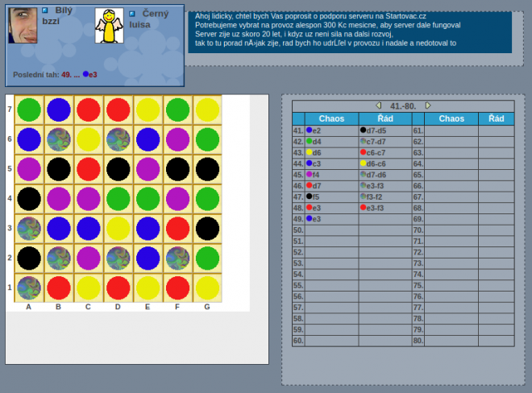Select red piece at C5
The height and width of the screenshot is (393, 532).
point(88,169)
